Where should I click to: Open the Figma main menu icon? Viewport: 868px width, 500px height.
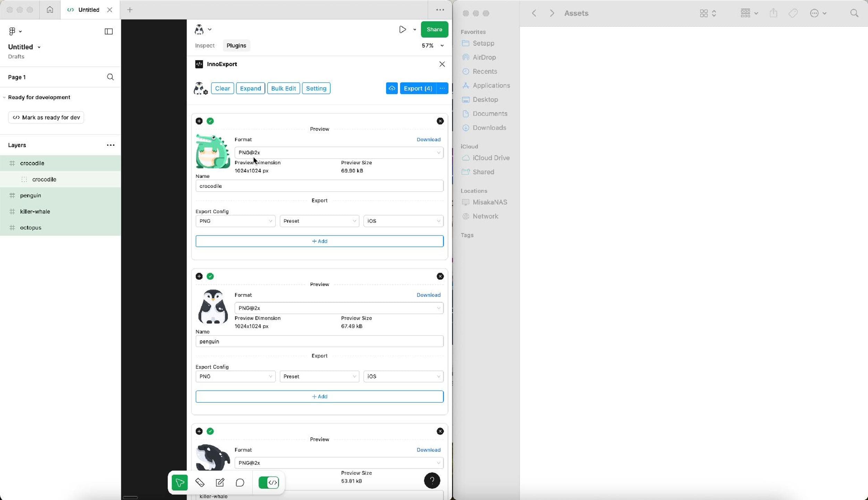15,31
